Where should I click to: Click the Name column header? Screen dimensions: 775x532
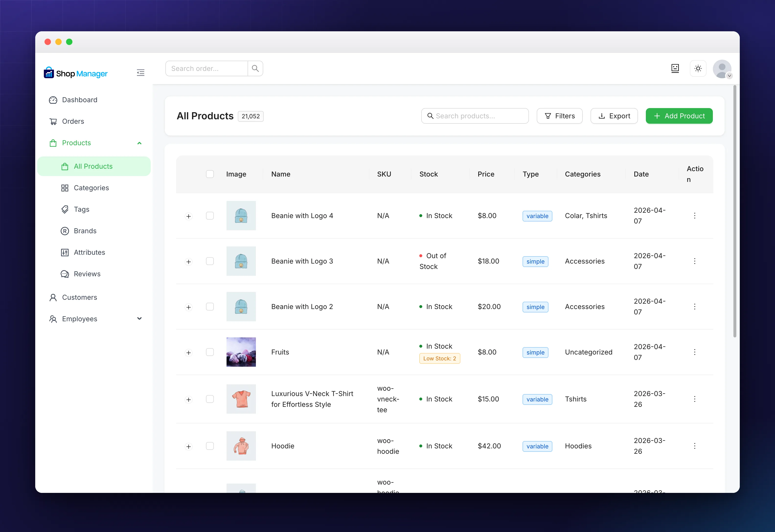tap(281, 174)
